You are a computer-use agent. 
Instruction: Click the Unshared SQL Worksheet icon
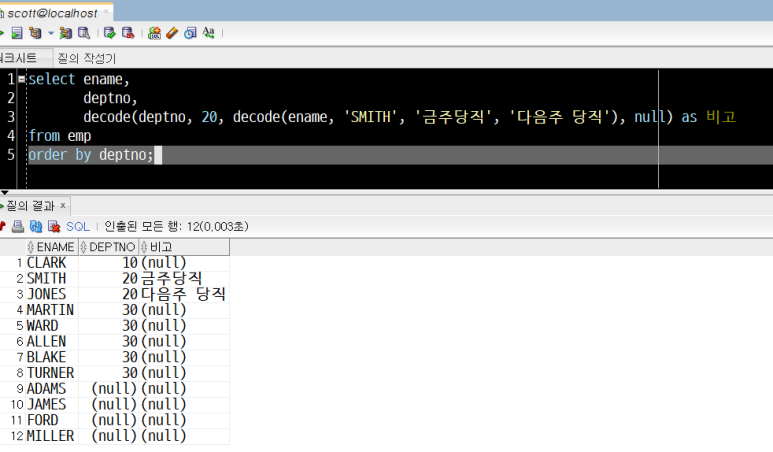click(154, 33)
